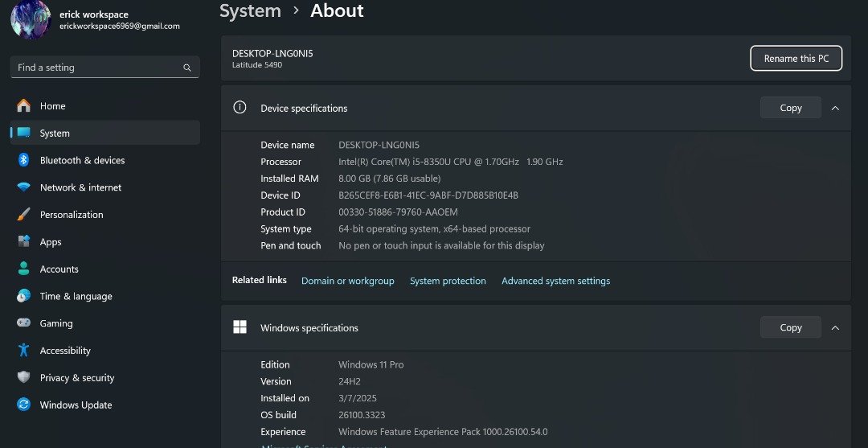Click the Related links label

pos(260,280)
